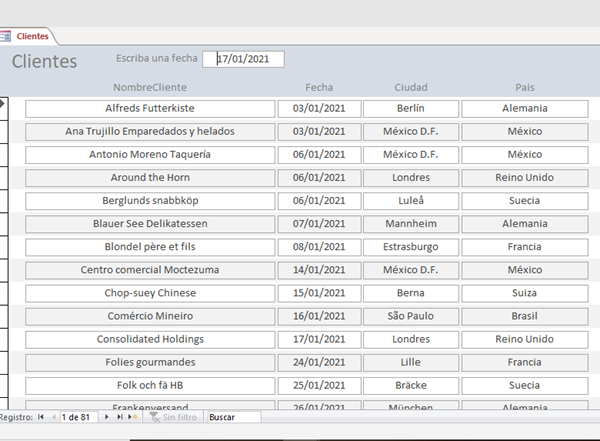Select the current record selector arrow
Viewport: 600px width, 441px height.
tap(3, 104)
